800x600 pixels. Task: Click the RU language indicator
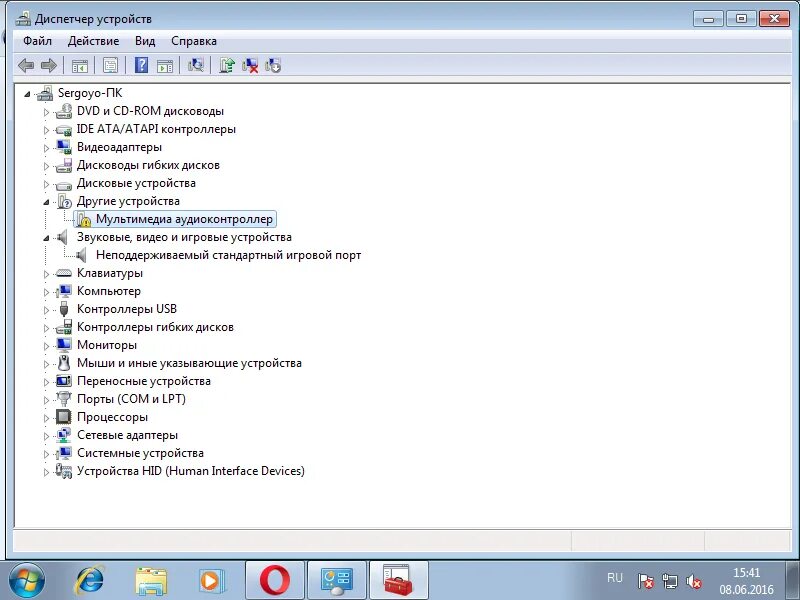click(615, 578)
